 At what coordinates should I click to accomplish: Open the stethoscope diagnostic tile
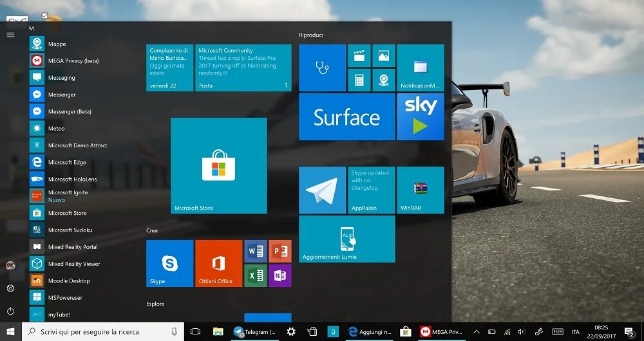click(x=323, y=68)
